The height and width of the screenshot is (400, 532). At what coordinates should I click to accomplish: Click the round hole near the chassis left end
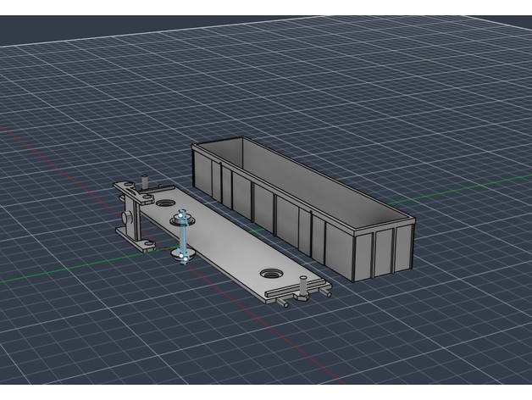pos(164,203)
